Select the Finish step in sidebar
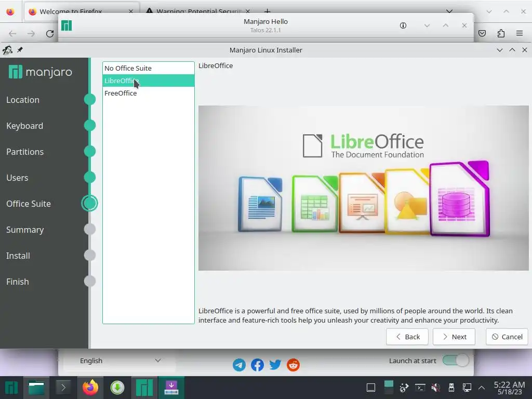 [x=17, y=282]
